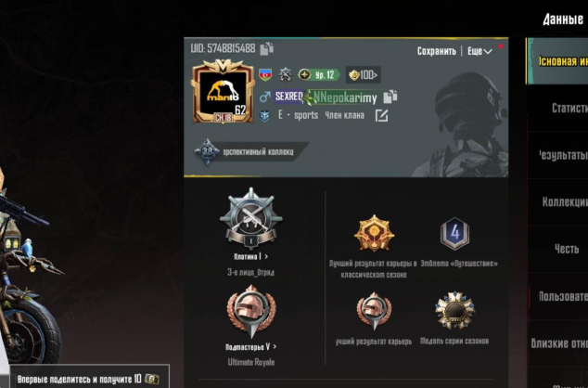Open the clan edit pencil icon
This screenshot has width=588, height=388.
pos(381,116)
